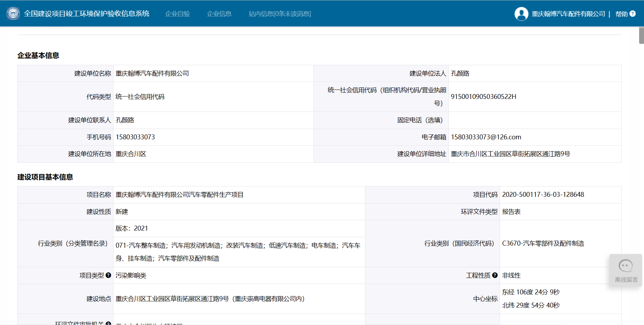Click the 非线性 engineering nature value
The image size is (644, 325).
pos(511,275)
